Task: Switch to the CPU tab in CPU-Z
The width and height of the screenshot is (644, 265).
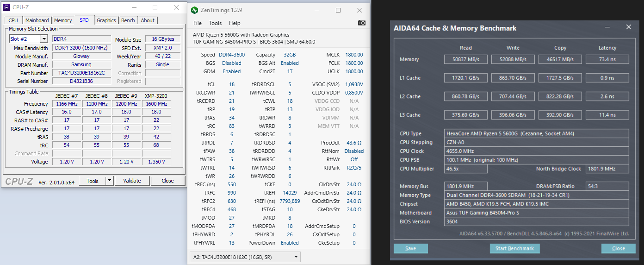Action: click(13, 20)
